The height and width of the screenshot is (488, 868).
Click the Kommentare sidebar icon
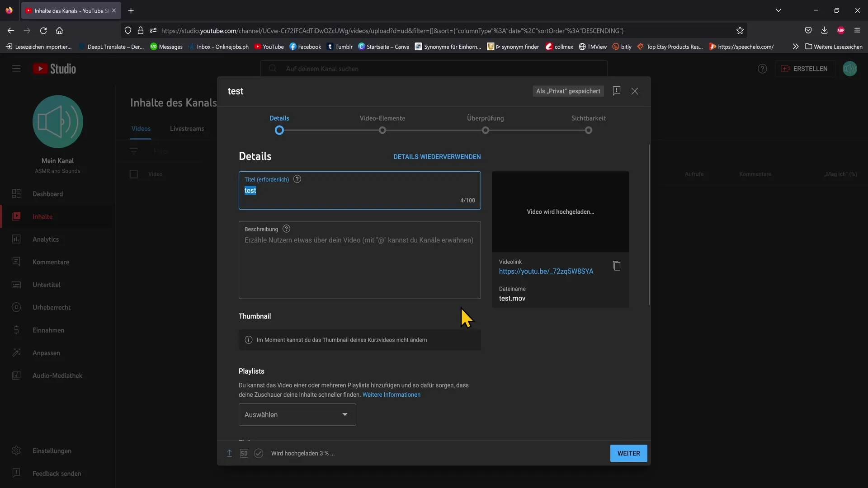coord(16,262)
